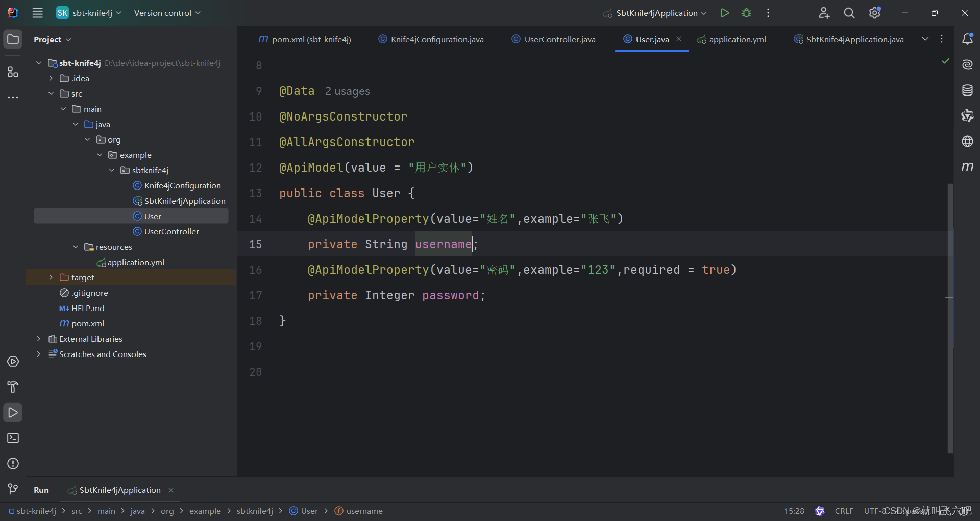Open Search Everywhere magnifier
980x521 pixels.
click(849, 13)
